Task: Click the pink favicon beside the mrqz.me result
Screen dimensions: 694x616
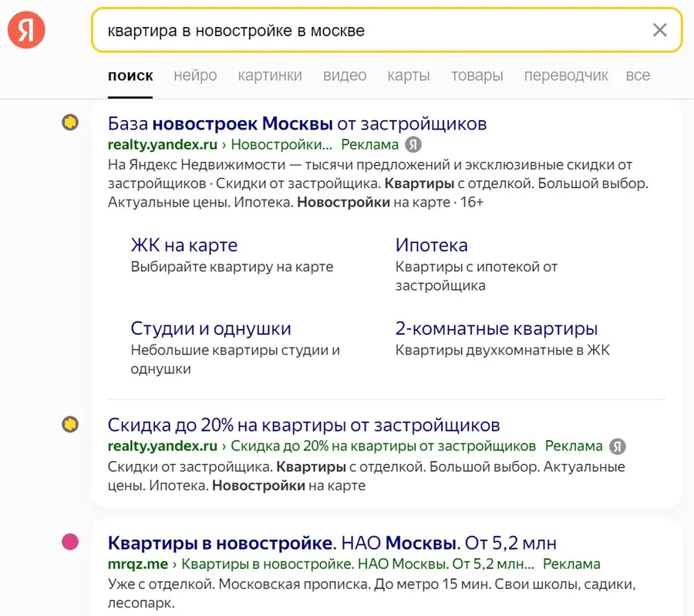Action: tap(70, 543)
